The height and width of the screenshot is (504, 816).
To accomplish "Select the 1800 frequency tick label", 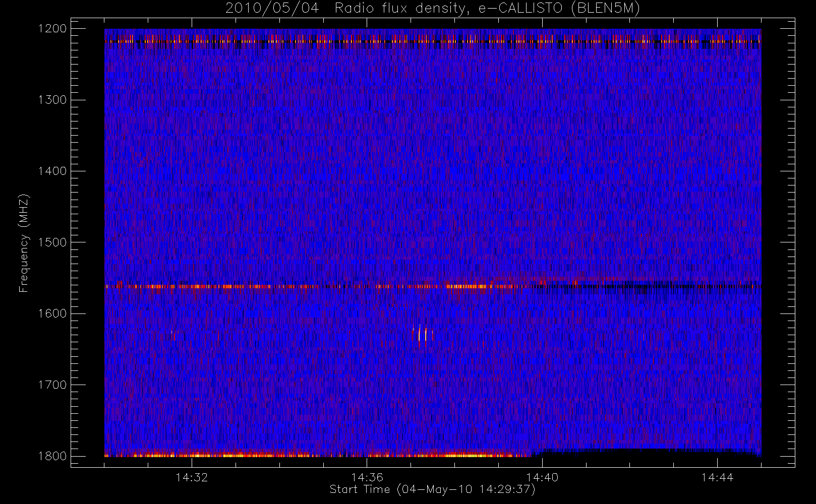I will (x=52, y=456).
